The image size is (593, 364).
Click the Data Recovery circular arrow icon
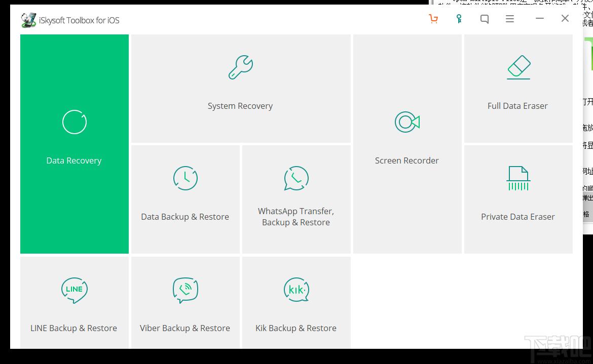pyautogui.click(x=75, y=122)
